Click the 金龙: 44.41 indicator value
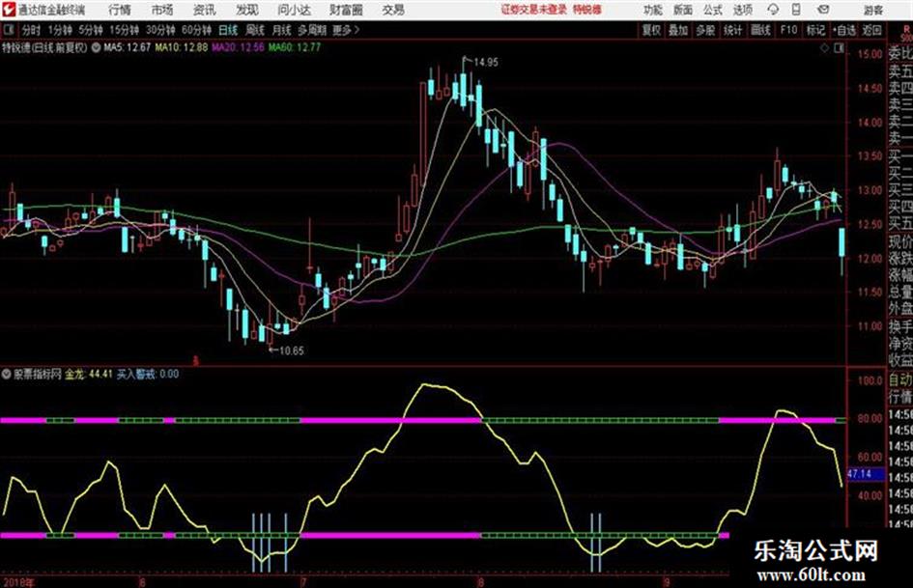913x588 pixels. pos(89,375)
